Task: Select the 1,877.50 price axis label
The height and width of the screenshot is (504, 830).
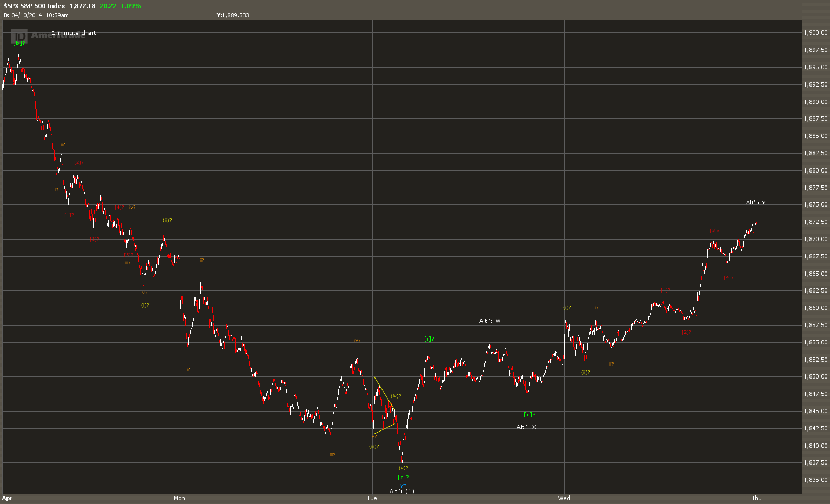Action: [x=816, y=188]
